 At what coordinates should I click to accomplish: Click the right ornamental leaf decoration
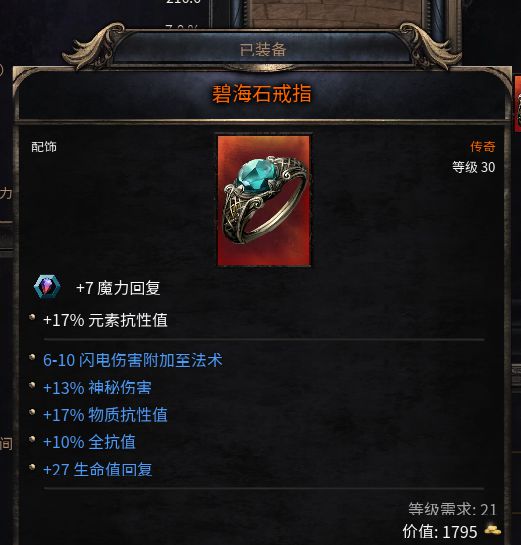431,45
